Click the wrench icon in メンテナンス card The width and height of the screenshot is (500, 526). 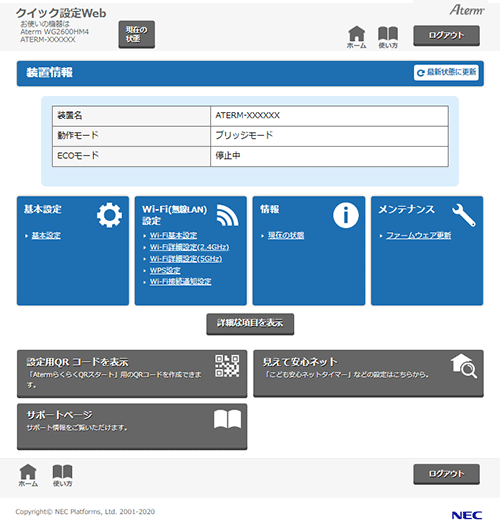pyautogui.click(x=464, y=215)
